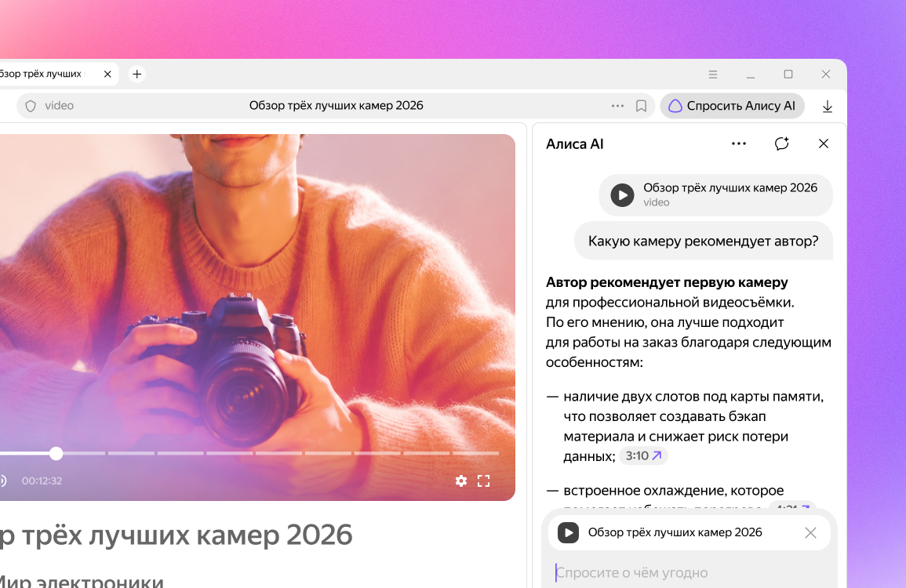The image size is (906, 588).
Task: Bookmark this page with the bookmark icon
Action: click(641, 106)
